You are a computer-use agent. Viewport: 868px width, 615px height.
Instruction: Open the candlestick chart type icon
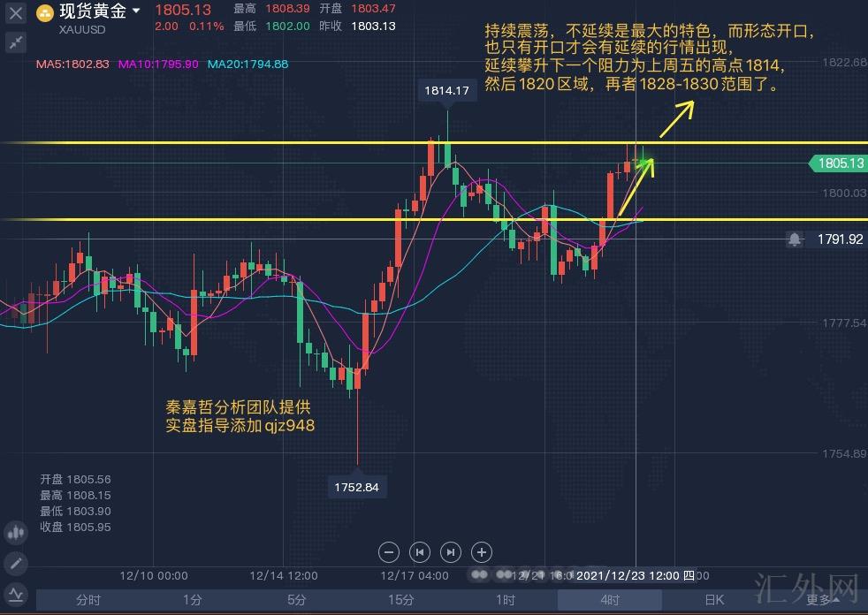(16, 533)
